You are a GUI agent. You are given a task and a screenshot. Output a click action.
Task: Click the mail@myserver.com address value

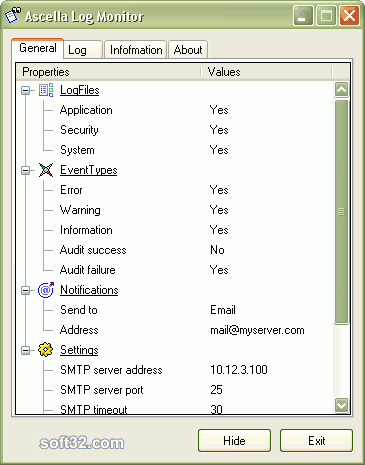pyautogui.click(x=257, y=330)
